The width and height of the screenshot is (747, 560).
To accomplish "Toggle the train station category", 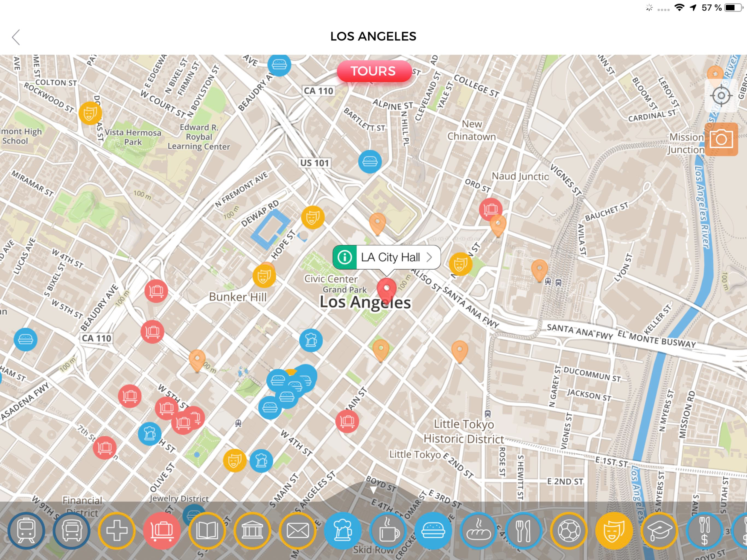I will 26,531.
